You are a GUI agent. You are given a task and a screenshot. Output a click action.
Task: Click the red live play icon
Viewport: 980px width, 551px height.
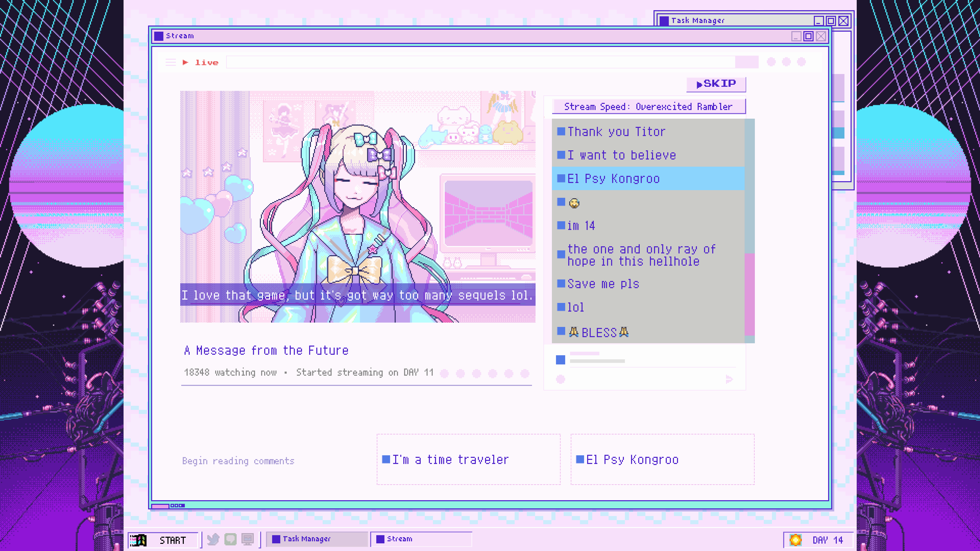click(185, 62)
